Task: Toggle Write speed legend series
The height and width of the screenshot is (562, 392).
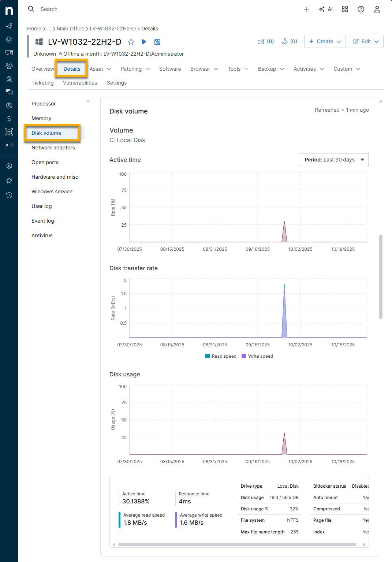Action: click(x=257, y=356)
